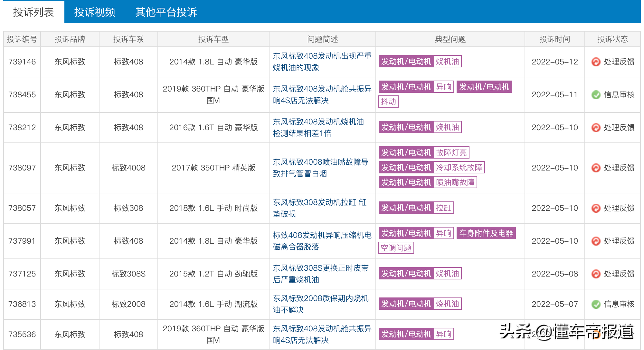Select complaint number 735536
644x350 pixels.
[22, 335]
